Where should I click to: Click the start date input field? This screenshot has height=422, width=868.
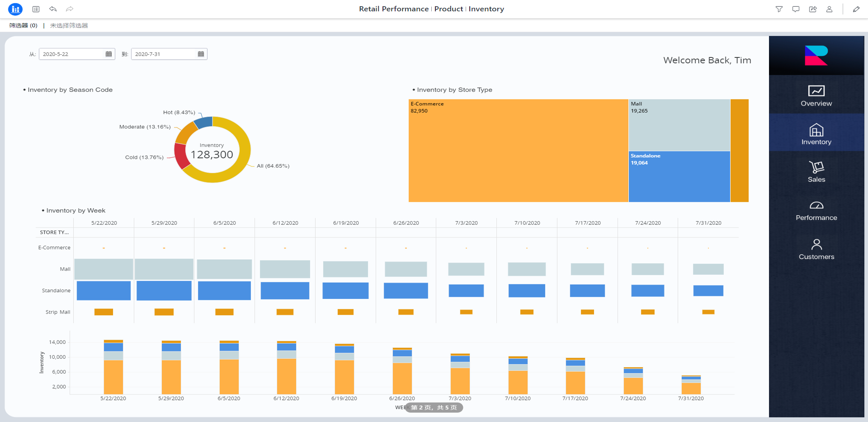point(72,54)
